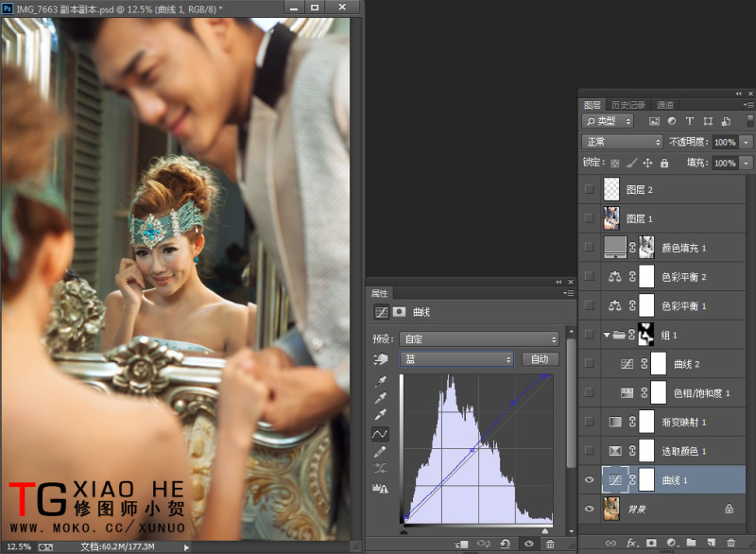The image size is (756, 554).
Task: Open the 类型 filter type dropdown
Action: click(608, 121)
